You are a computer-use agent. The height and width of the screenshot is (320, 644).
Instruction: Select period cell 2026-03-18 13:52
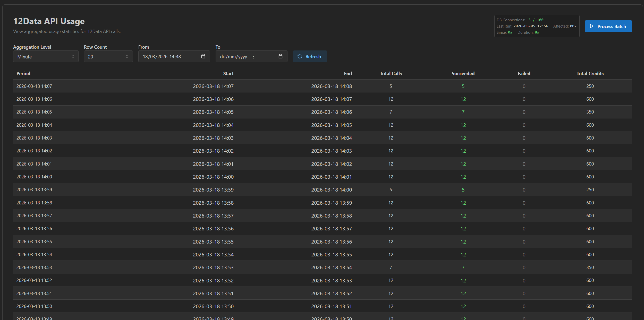point(34,280)
